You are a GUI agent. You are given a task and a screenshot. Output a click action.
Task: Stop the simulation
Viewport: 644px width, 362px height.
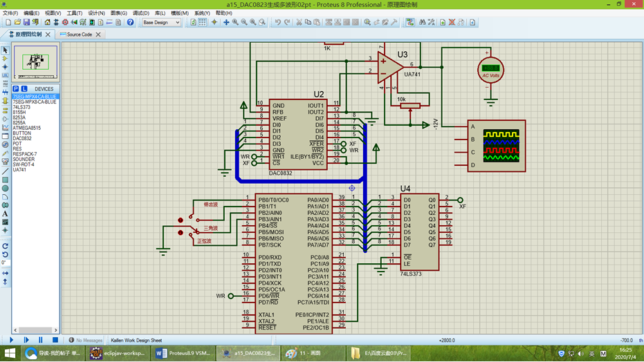click(x=55, y=340)
